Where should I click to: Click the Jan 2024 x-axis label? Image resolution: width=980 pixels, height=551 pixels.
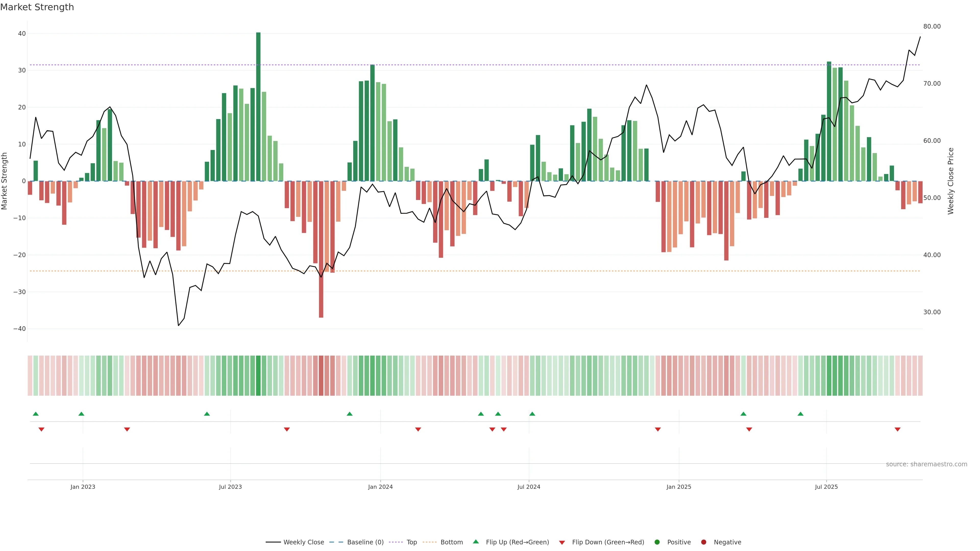[380, 487]
